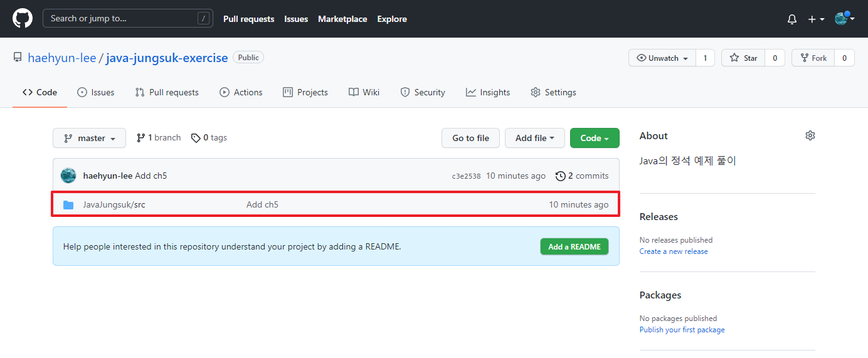
Task: Click the commit author avatar
Action: pyautogui.click(x=68, y=176)
